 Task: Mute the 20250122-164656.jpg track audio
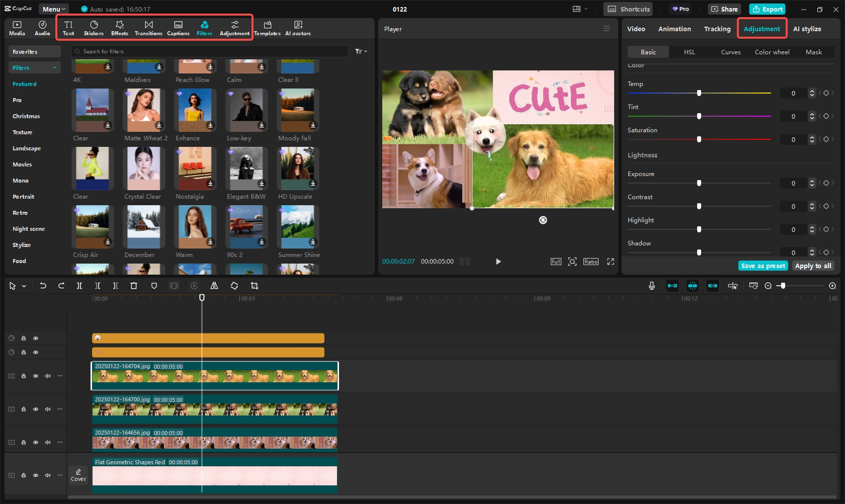coord(48,443)
